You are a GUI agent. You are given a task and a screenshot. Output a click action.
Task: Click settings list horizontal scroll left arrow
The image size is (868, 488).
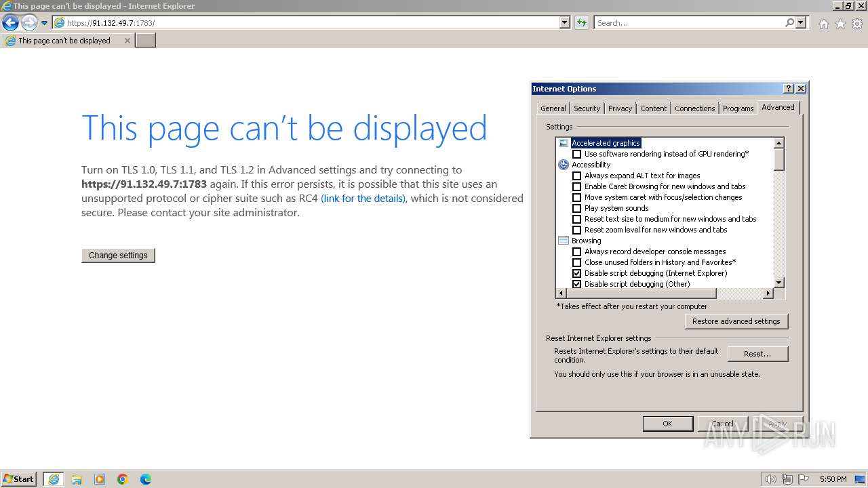(x=561, y=293)
